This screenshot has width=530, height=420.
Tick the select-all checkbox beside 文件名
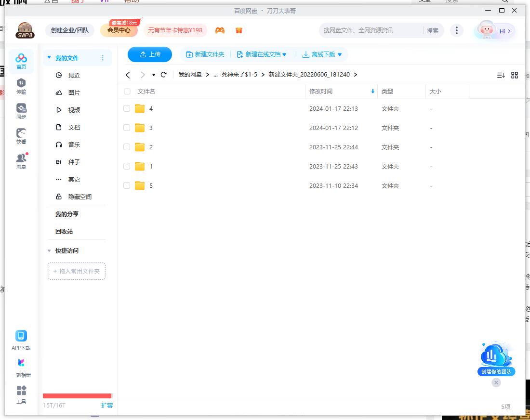(127, 92)
